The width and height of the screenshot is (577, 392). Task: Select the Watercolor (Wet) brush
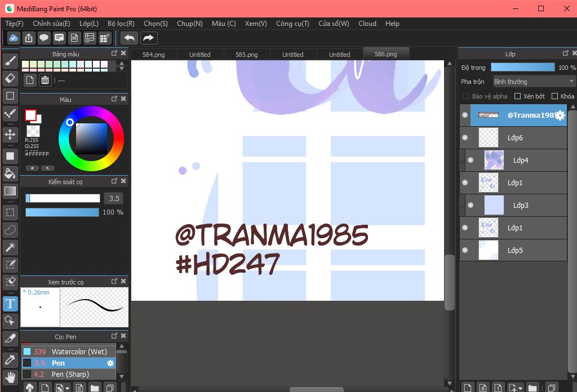pos(69,351)
